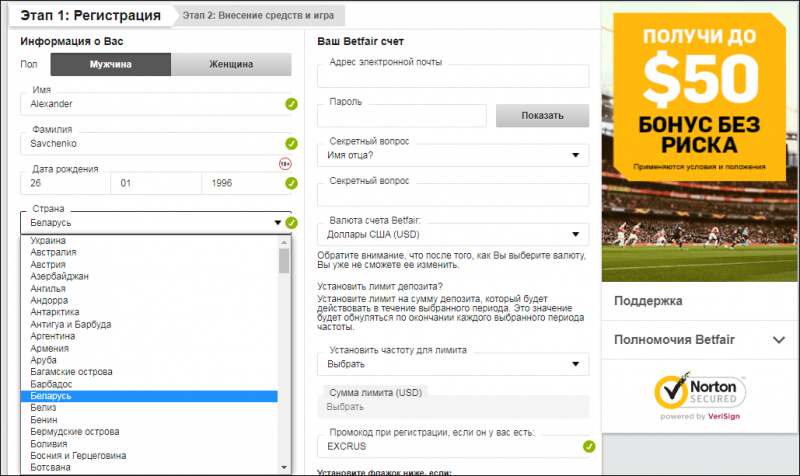Click the green checkmark next to Фамилия
The image size is (800, 476).
[x=291, y=144]
